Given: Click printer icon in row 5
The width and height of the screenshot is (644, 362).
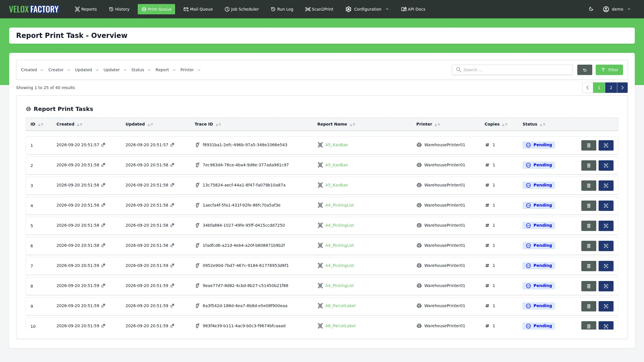Looking at the screenshot, I should click(x=419, y=225).
